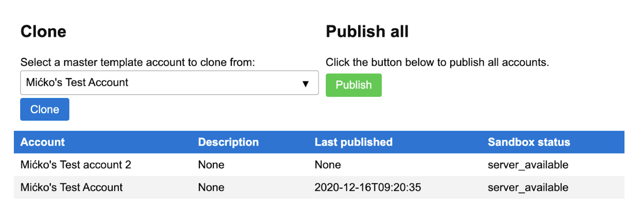Click Description cell of second table row
644x215 pixels.
(211, 187)
